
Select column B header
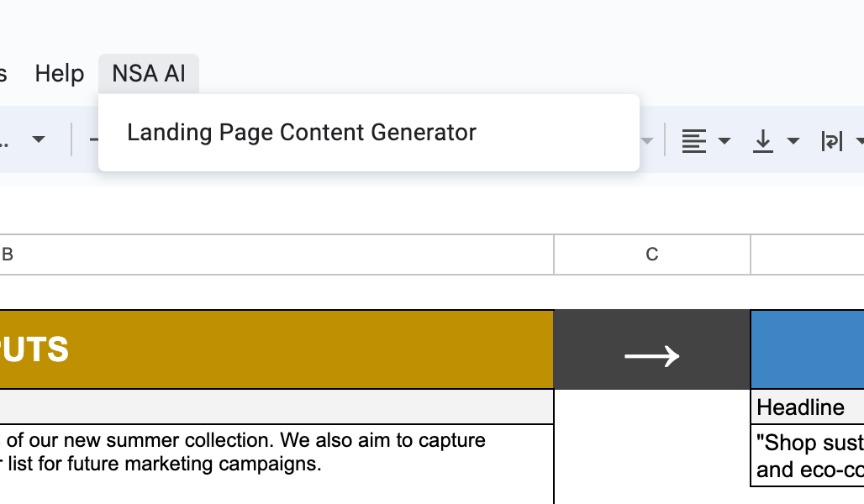click(277, 255)
